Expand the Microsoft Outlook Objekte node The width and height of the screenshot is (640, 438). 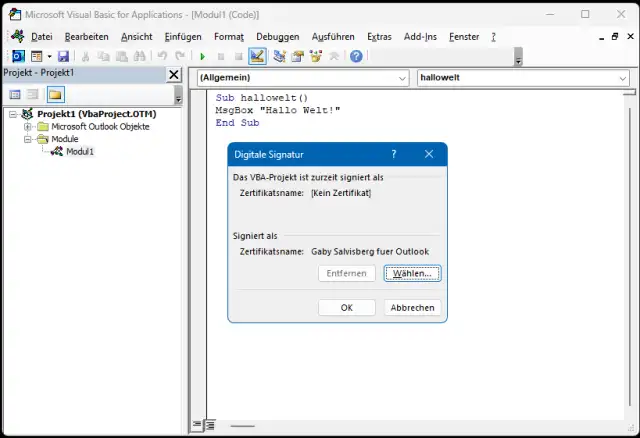[27, 127]
